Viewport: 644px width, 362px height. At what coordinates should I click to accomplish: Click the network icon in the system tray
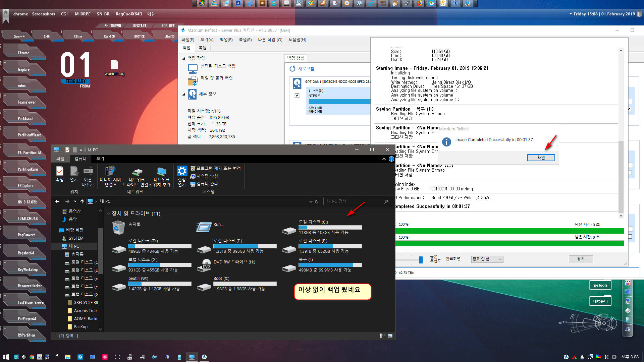pos(590,357)
